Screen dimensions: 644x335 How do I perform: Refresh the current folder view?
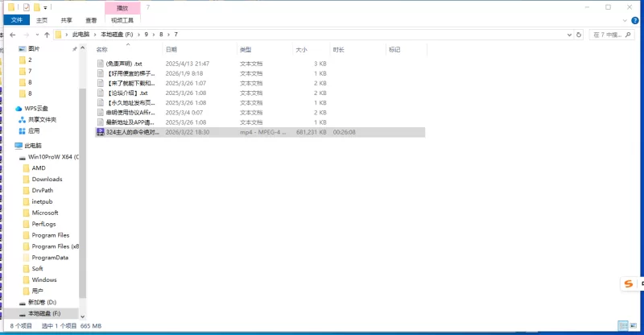(x=579, y=35)
